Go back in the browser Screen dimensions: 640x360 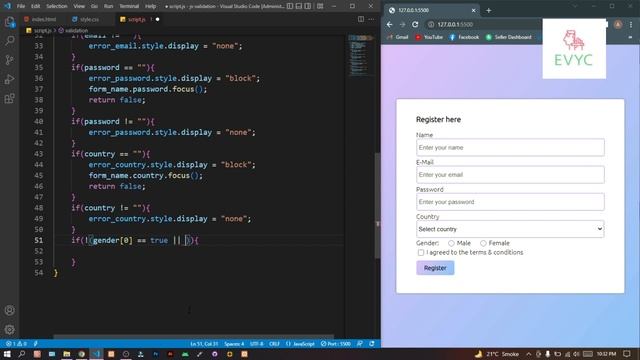[x=389, y=24]
